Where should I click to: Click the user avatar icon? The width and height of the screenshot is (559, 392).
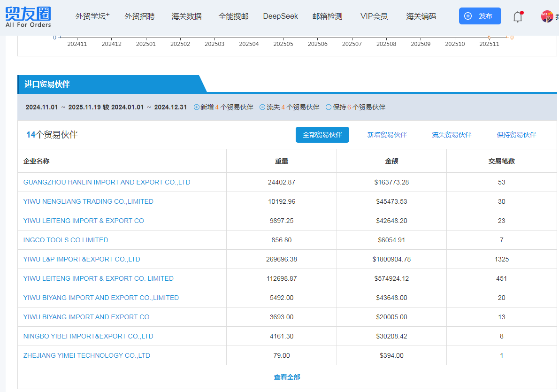click(547, 16)
